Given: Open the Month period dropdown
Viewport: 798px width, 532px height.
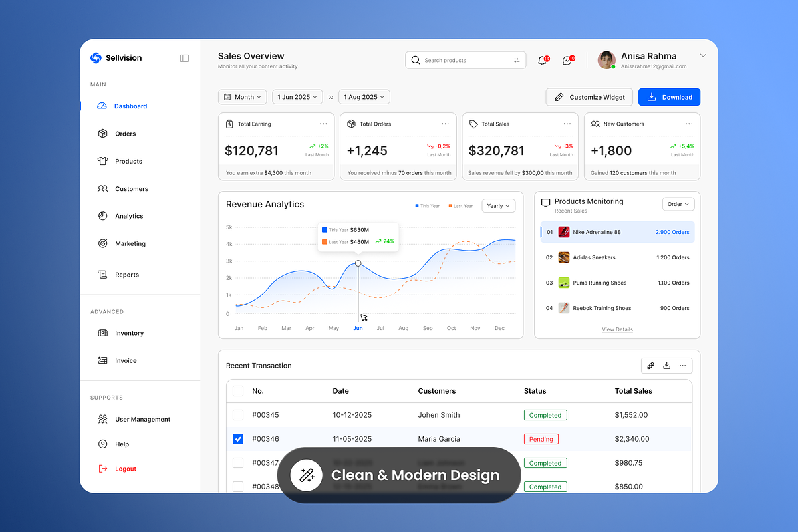Looking at the screenshot, I should tap(243, 97).
